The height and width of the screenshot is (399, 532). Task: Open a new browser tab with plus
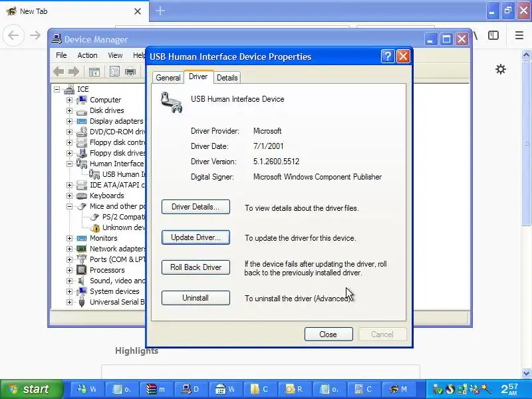click(160, 11)
